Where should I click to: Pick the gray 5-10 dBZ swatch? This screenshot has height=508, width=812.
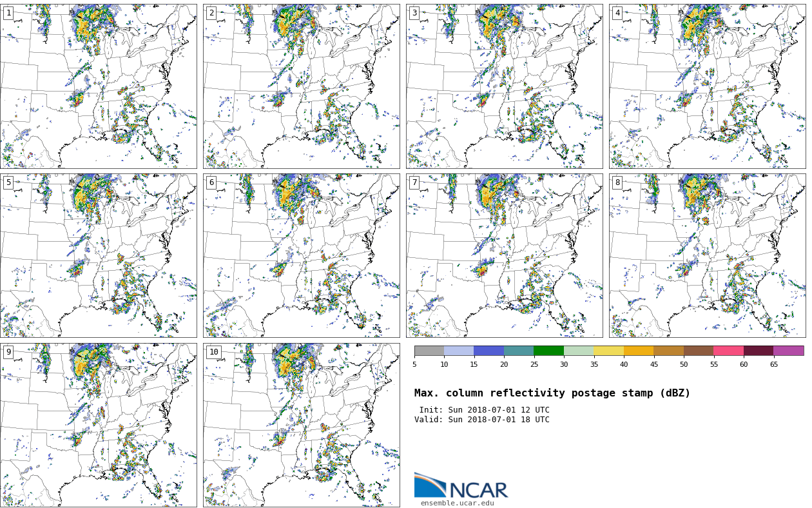point(429,351)
